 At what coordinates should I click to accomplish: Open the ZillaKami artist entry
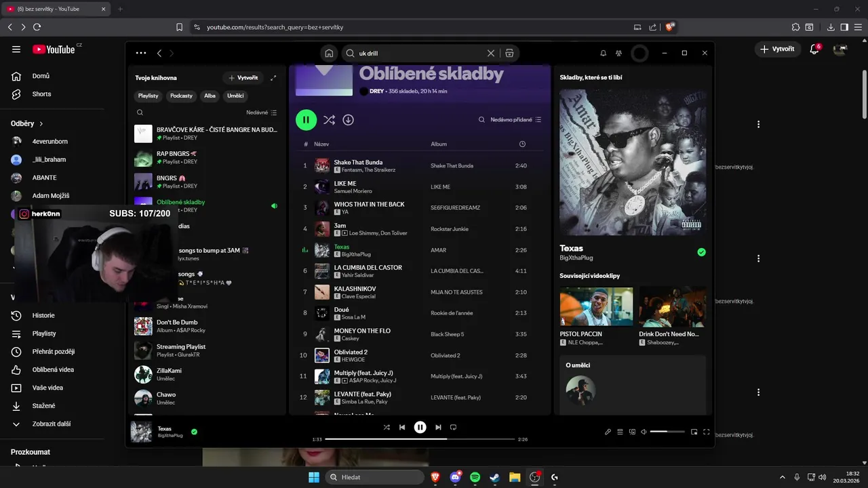[x=205, y=375]
